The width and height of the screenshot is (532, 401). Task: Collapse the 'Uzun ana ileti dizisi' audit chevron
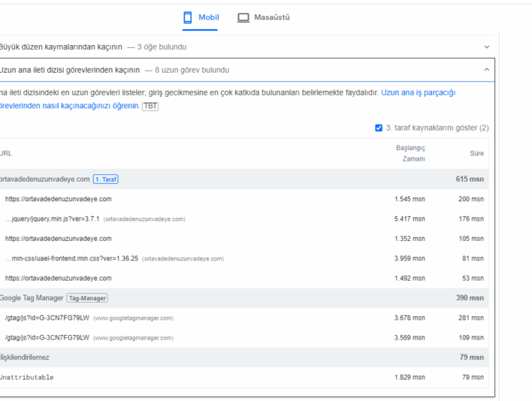(x=486, y=70)
